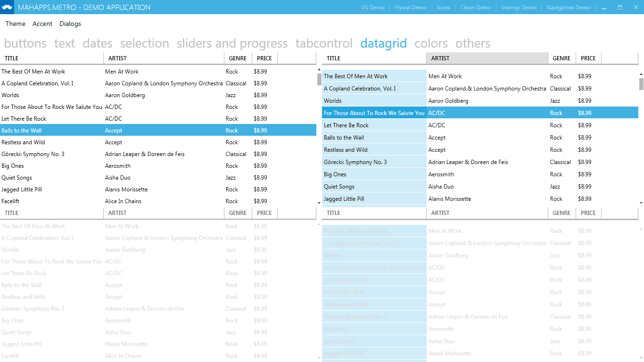Switch to the buttons tab
Screen dimensions: 644x362
tap(25, 43)
